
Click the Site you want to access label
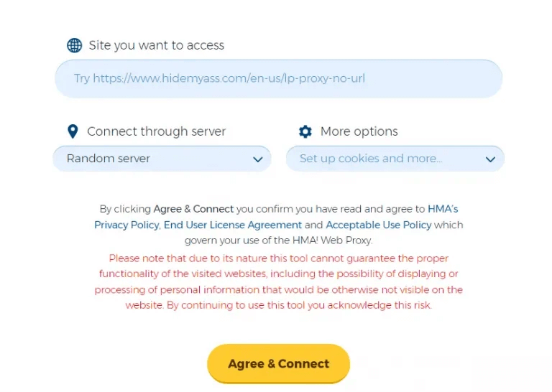tap(156, 45)
